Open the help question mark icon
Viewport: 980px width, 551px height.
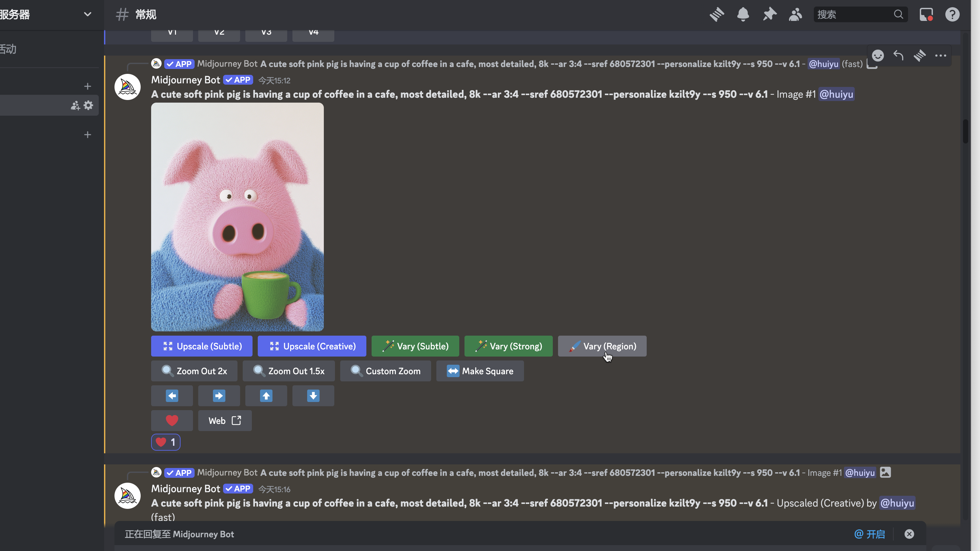pyautogui.click(x=952, y=14)
